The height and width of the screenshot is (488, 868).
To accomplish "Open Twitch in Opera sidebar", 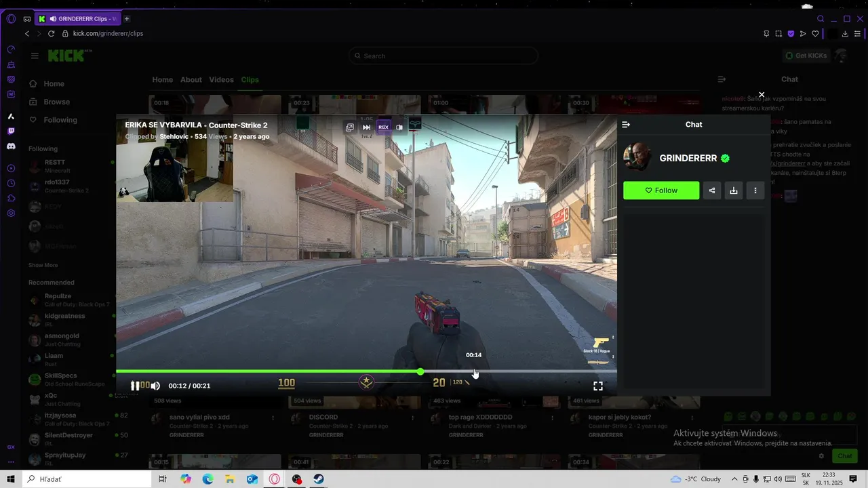I will 11,131.
